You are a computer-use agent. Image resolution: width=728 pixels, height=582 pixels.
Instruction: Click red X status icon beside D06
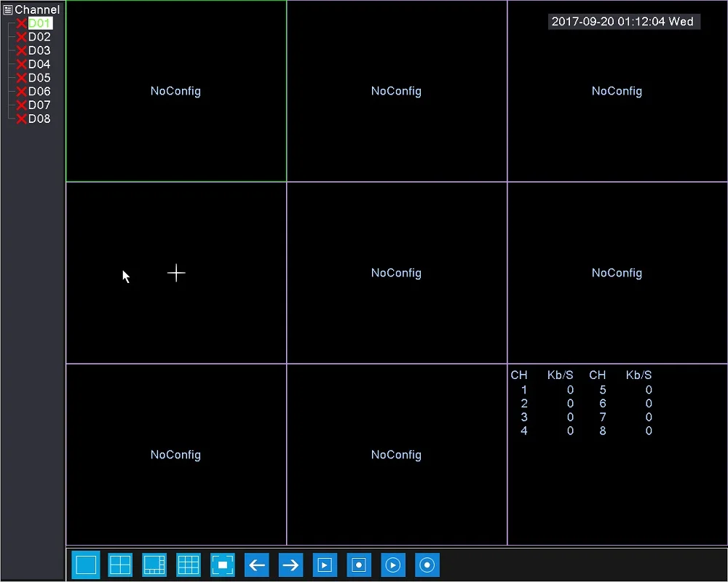pos(21,92)
